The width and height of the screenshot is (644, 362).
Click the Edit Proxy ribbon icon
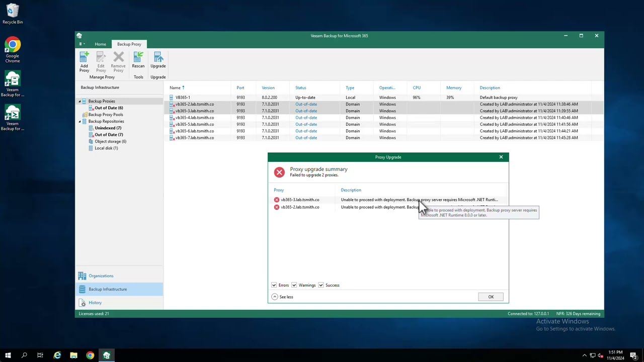[101, 62]
